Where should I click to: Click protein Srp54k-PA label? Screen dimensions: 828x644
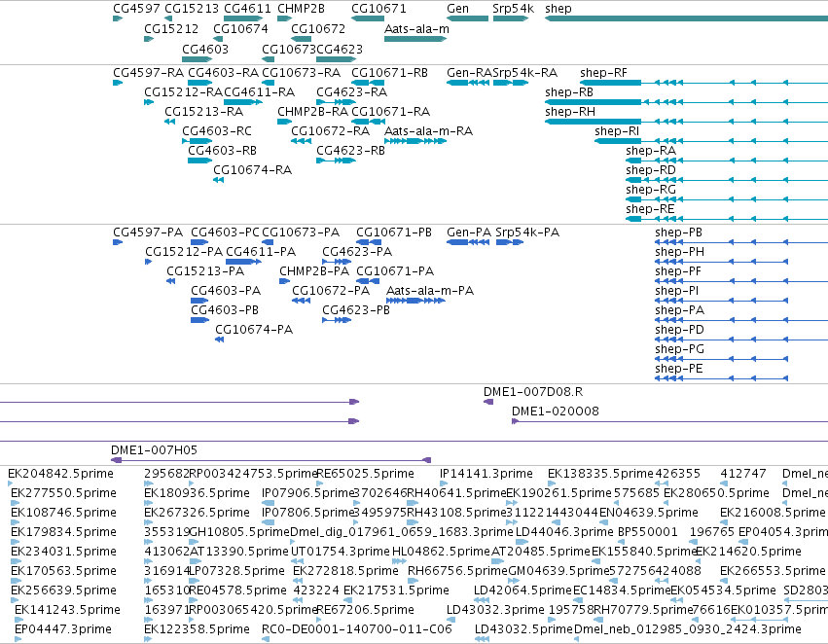[527, 233]
